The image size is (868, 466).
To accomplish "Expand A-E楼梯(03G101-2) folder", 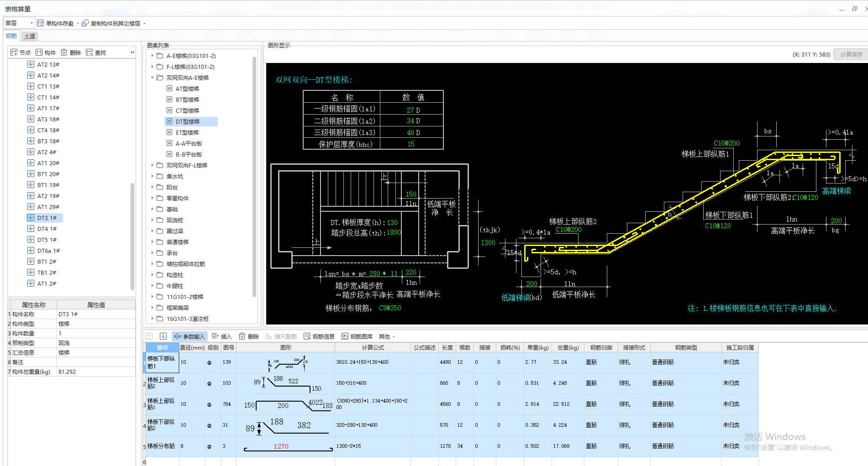I will [x=153, y=56].
